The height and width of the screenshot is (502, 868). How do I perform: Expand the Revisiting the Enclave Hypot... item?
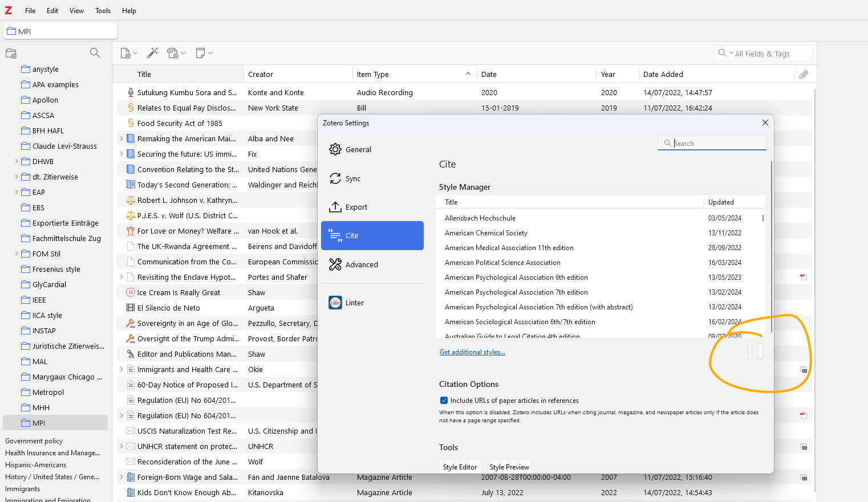tap(121, 277)
